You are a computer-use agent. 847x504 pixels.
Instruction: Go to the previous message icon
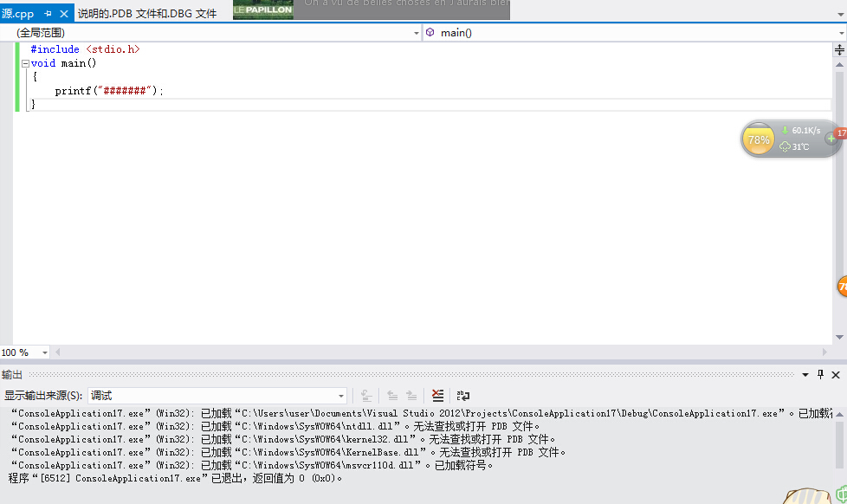coord(392,396)
